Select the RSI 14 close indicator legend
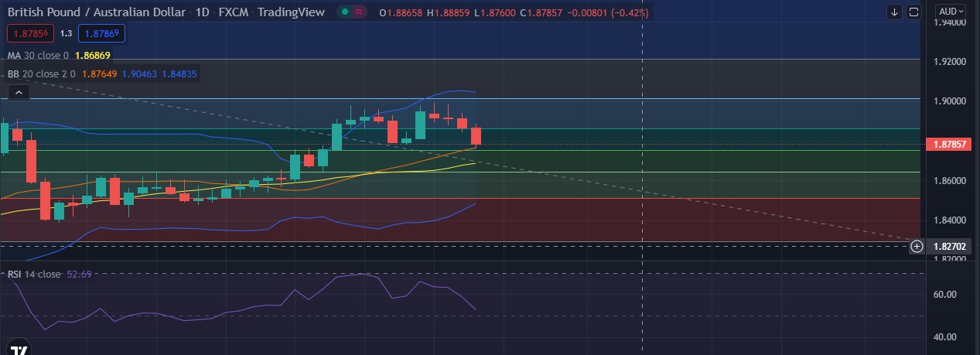Image resolution: width=980 pixels, height=355 pixels. tap(34, 275)
